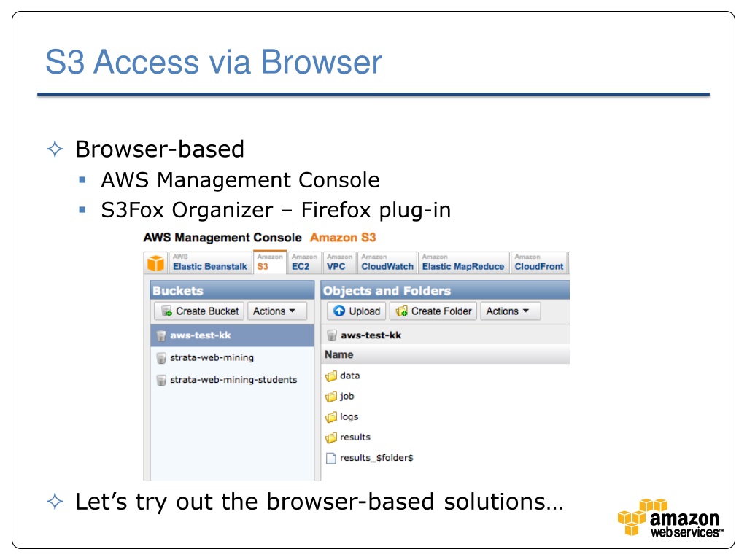Click the Create Folder button

point(433,311)
